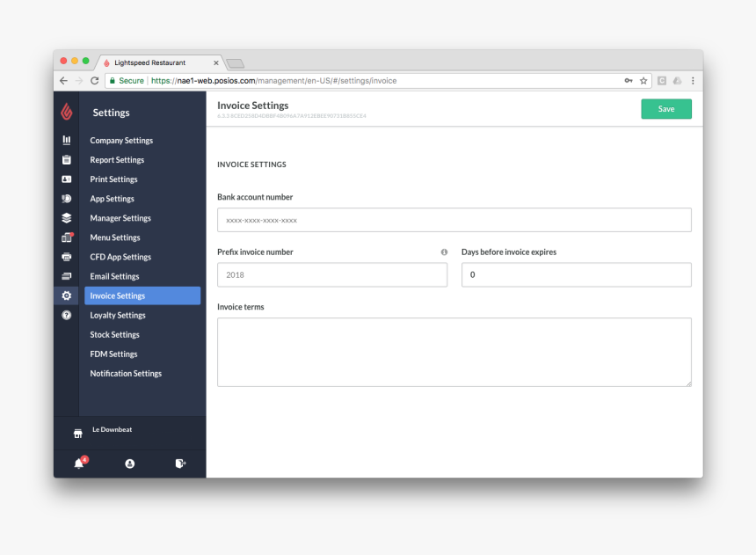
Task: Click the info icon beside Prefix invoice number
Action: 444,252
